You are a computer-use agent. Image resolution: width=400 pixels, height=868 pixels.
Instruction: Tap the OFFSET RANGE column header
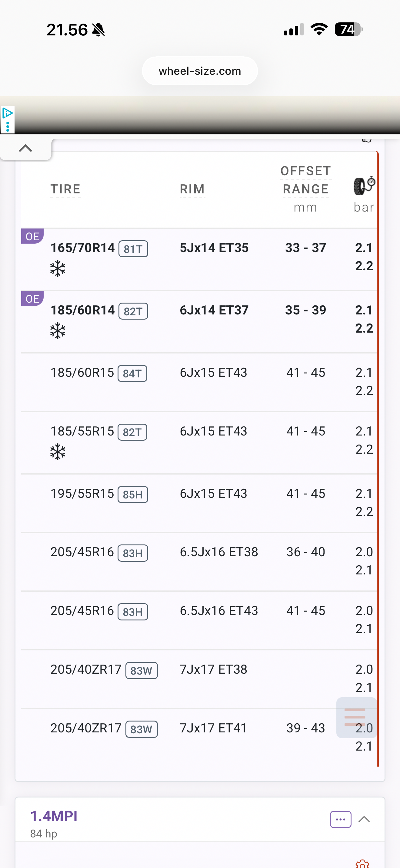point(305,180)
